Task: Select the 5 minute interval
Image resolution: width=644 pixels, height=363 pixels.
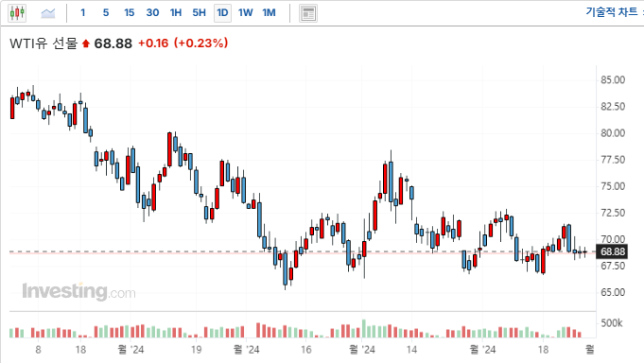Action: coord(106,12)
